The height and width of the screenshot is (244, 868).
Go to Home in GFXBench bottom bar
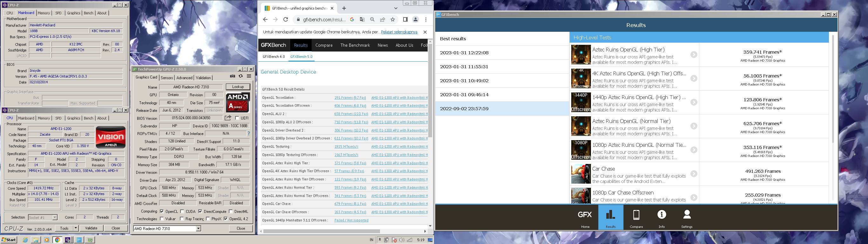(585, 217)
